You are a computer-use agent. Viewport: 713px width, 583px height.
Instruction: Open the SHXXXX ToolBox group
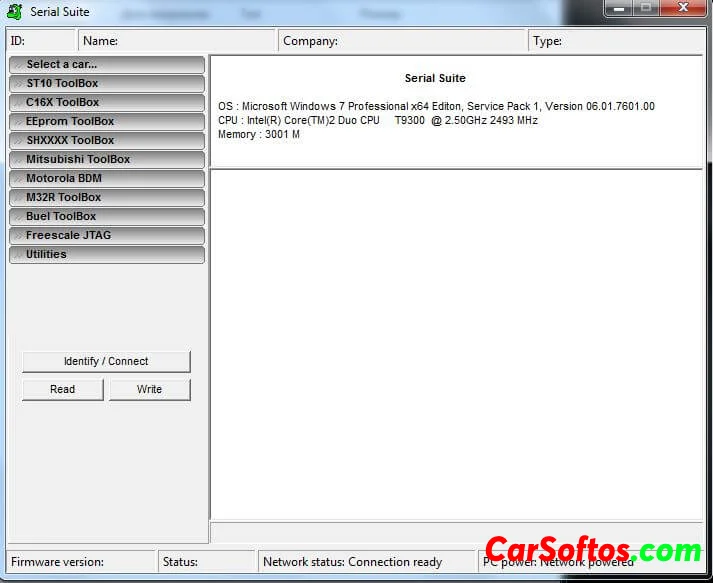click(107, 141)
